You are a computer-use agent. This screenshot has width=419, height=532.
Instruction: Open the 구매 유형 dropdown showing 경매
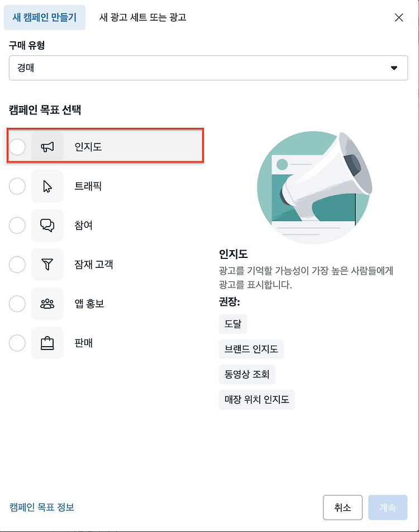(208, 68)
